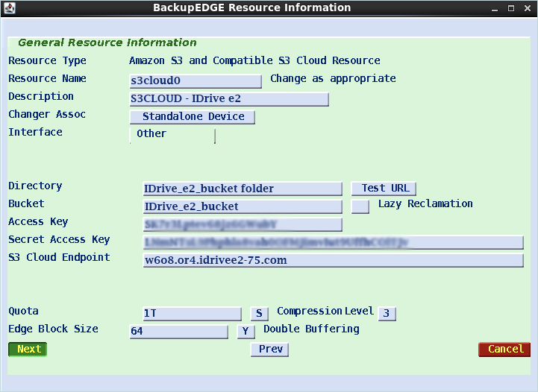Click the S3 Cloud Endpoint label
Image resolution: width=538 pixels, height=392 pixels.
click(59, 257)
